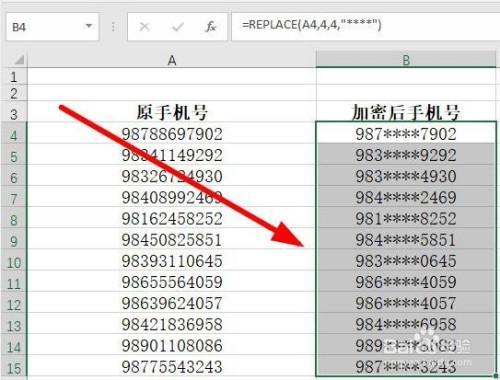Click cell containing 98639624057
This screenshot has width=500, height=380.
point(172,303)
